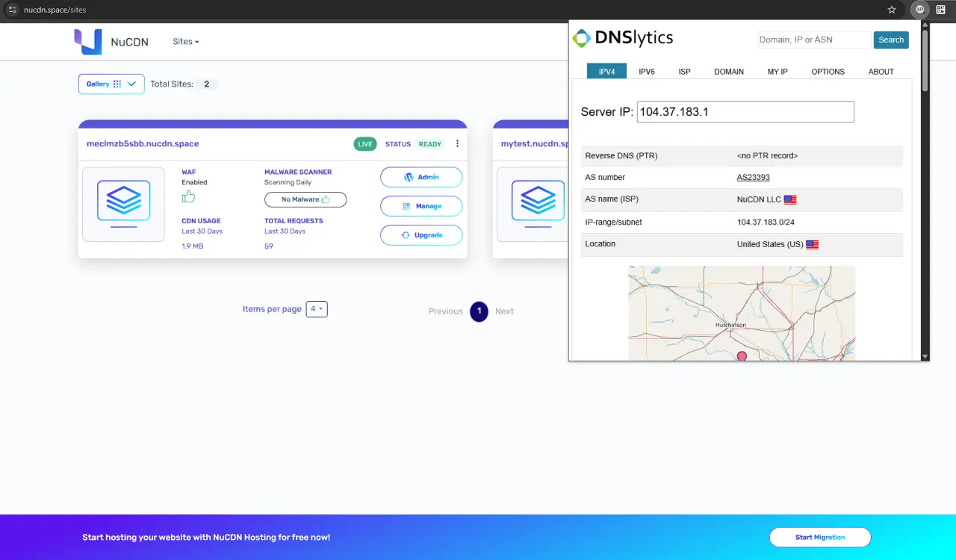Click the US flag next to NuCDN LLC
The width and height of the screenshot is (956, 560).
coord(790,199)
